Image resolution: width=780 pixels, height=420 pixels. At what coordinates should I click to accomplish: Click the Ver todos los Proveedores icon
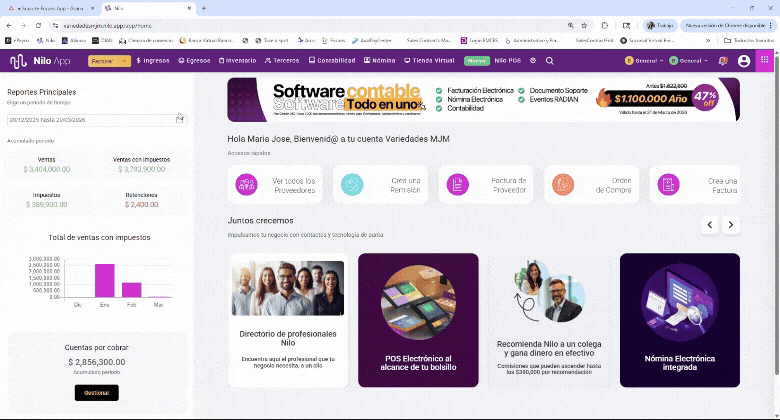pyautogui.click(x=246, y=184)
